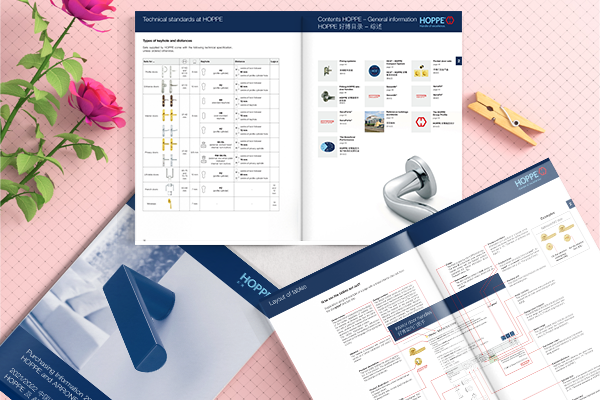Select the dark lever door handle thumbnail
The height and width of the screenshot is (400, 600).
327,96
